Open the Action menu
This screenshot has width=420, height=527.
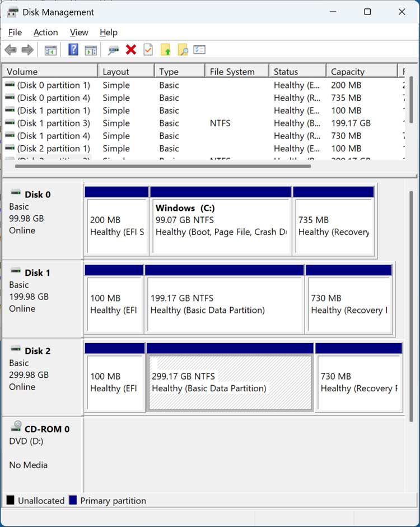pyautogui.click(x=46, y=33)
